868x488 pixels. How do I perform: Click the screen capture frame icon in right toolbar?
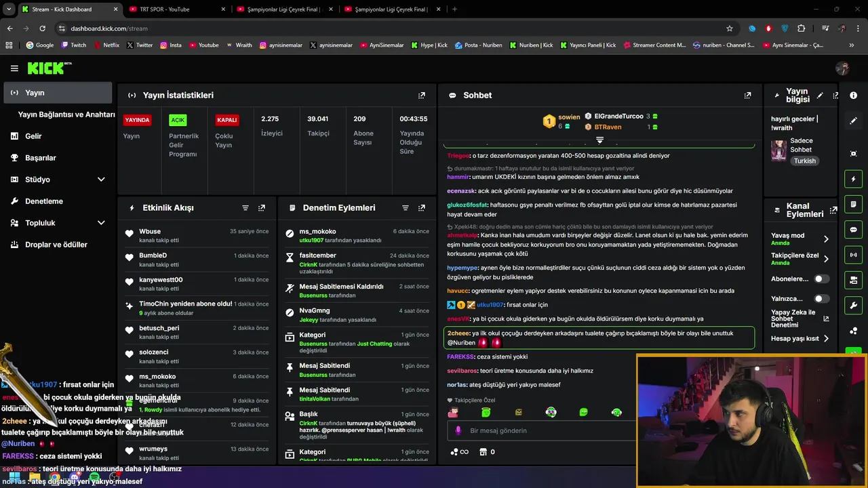pos(854,154)
